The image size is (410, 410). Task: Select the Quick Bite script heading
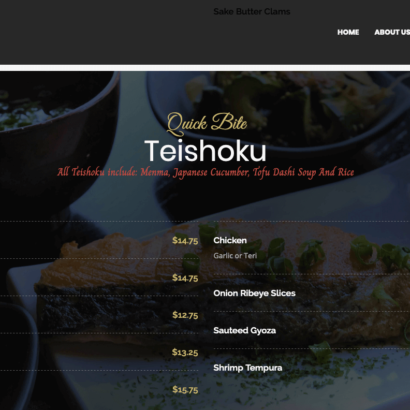[x=207, y=124]
